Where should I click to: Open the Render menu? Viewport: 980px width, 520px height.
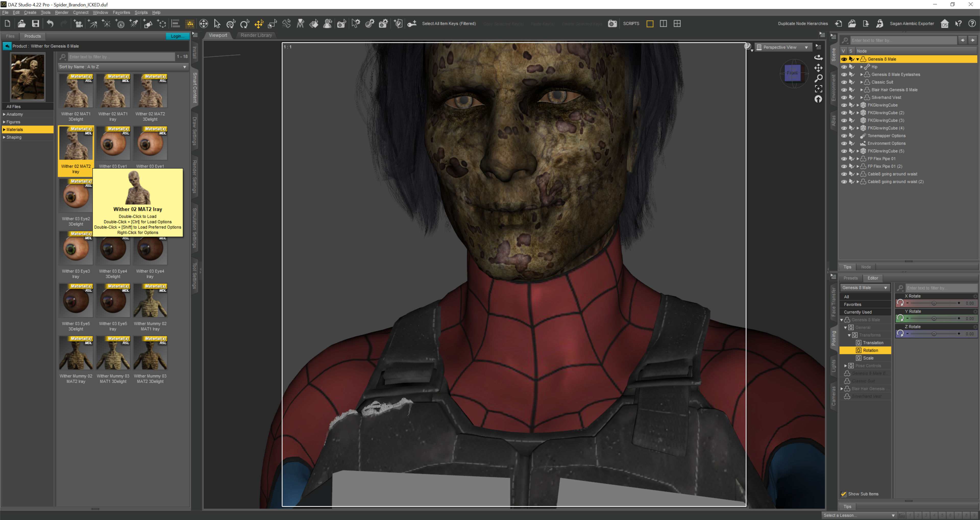pos(62,13)
